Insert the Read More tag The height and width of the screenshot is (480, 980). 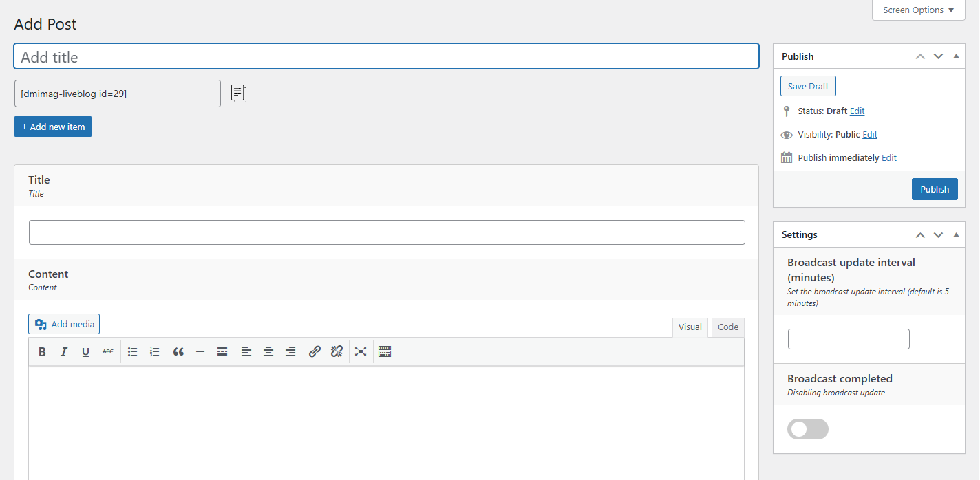pyautogui.click(x=222, y=351)
